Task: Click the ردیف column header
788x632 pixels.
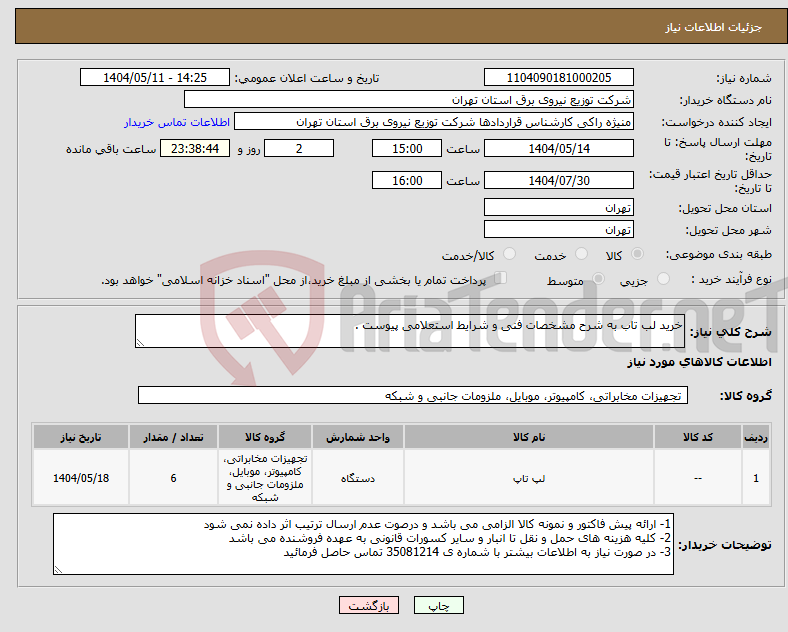Action: pyautogui.click(x=756, y=437)
